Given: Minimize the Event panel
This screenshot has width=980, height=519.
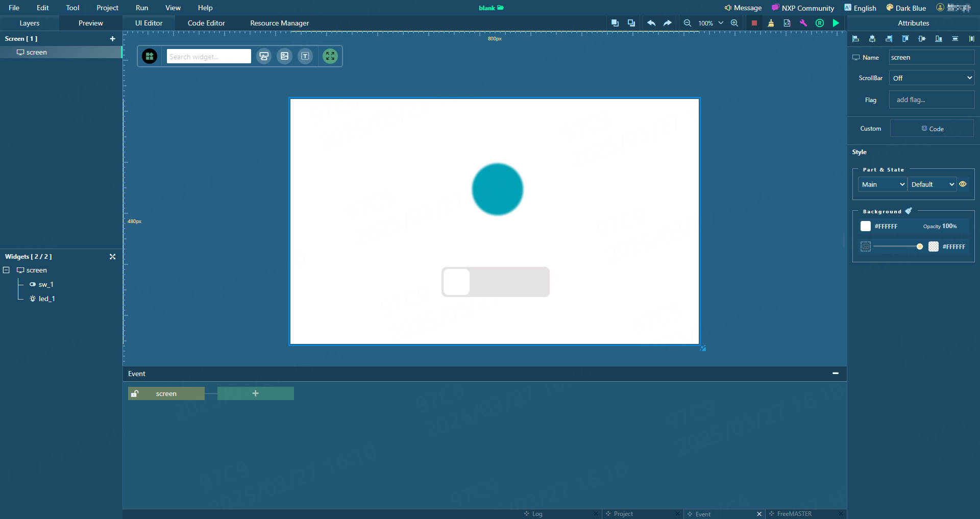Looking at the screenshot, I should point(836,374).
